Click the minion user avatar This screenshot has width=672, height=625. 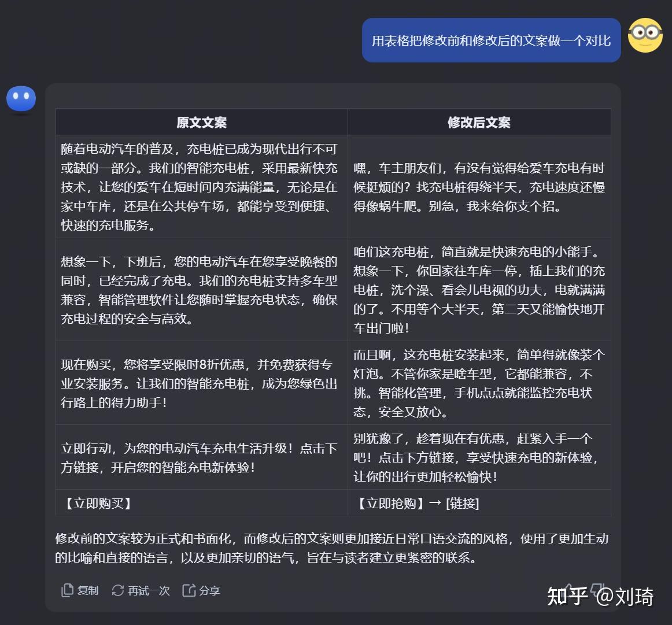645,35
